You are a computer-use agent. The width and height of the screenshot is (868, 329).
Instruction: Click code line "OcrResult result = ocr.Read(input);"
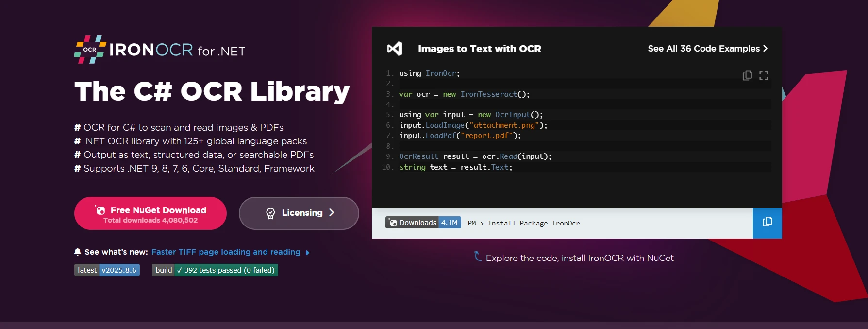click(x=475, y=156)
